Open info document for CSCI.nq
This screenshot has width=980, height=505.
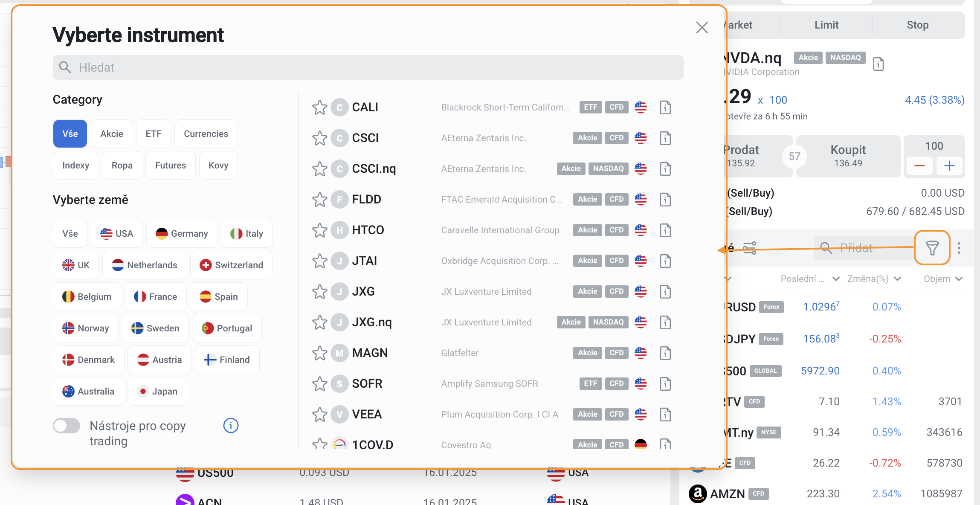665,169
